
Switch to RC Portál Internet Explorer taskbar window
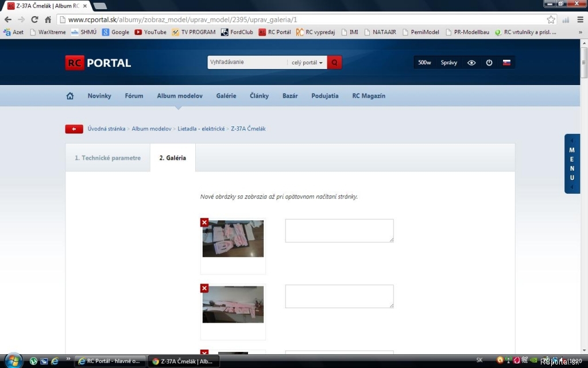110,361
